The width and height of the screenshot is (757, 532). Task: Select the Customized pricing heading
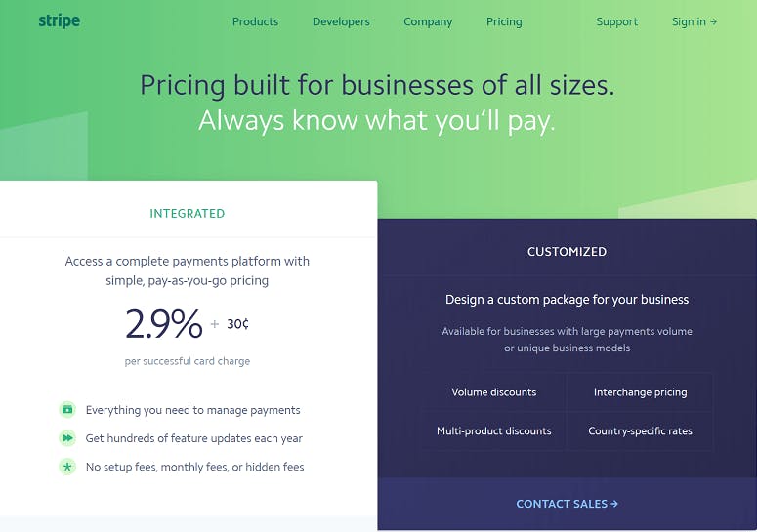(567, 251)
